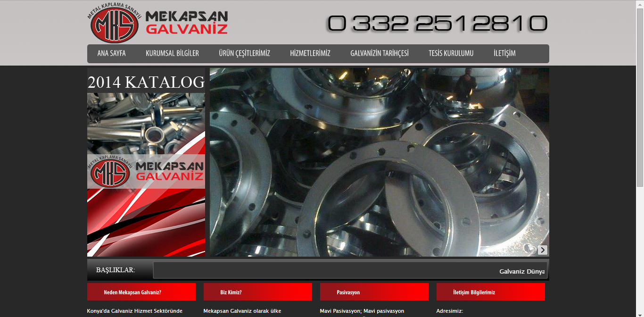Click the scrollbar up arrow
The width and height of the screenshot is (644, 317).
(640, 3)
